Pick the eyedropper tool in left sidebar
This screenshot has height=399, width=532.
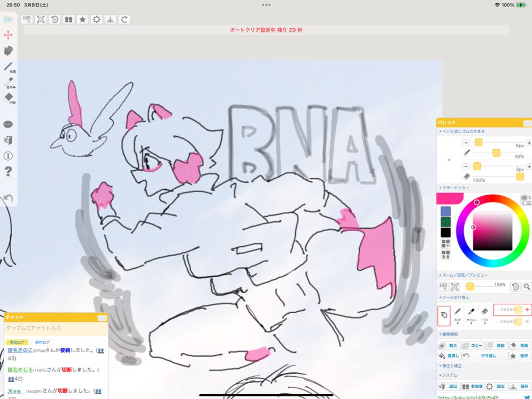9,82
